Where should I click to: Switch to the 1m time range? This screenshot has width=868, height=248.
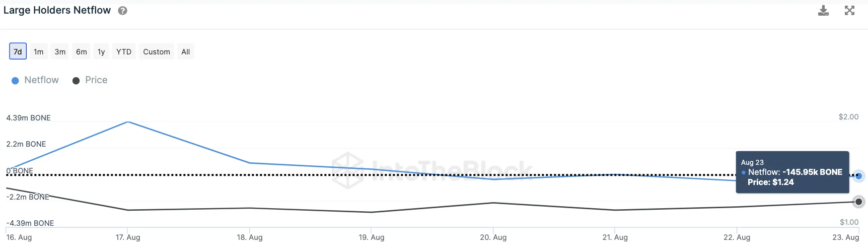pyautogui.click(x=39, y=51)
